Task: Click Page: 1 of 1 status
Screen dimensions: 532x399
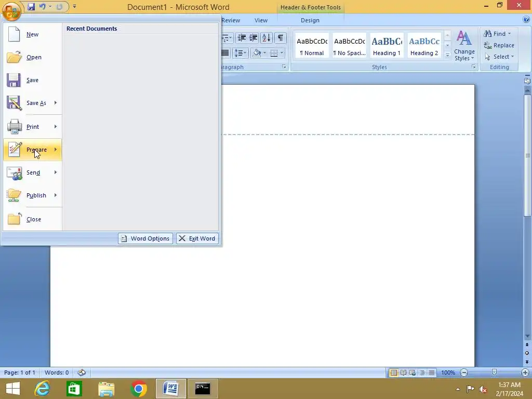Action: point(20,373)
